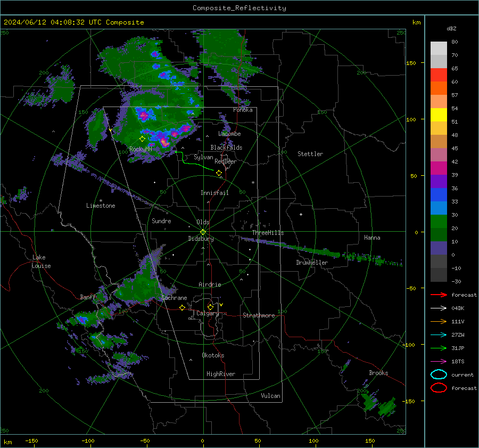Click the blue 36-33 dBZ swatch

pos(439,195)
